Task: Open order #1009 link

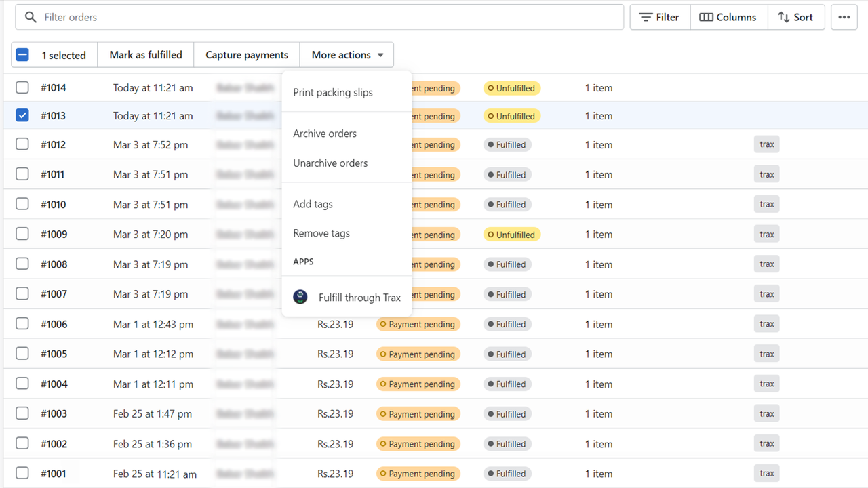Action: 54,235
